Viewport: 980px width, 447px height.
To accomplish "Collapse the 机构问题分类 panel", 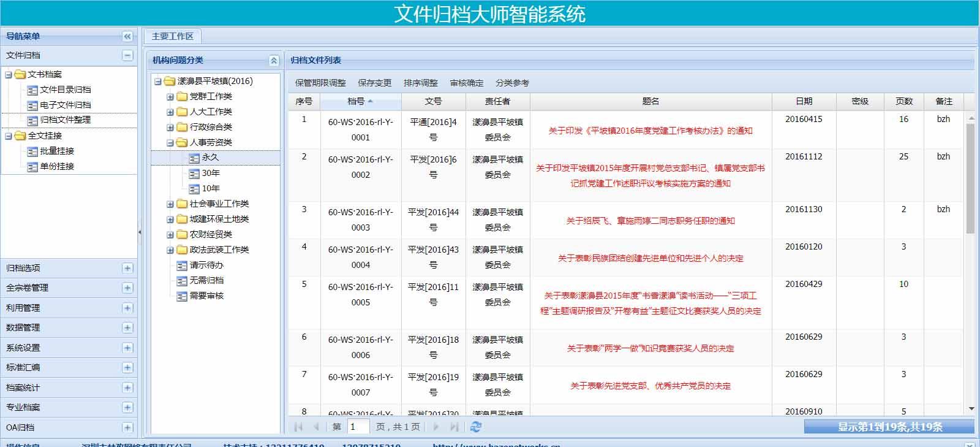I will click(x=274, y=60).
